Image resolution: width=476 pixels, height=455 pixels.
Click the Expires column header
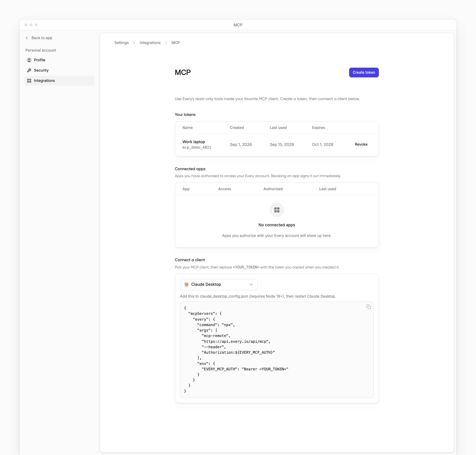point(318,128)
